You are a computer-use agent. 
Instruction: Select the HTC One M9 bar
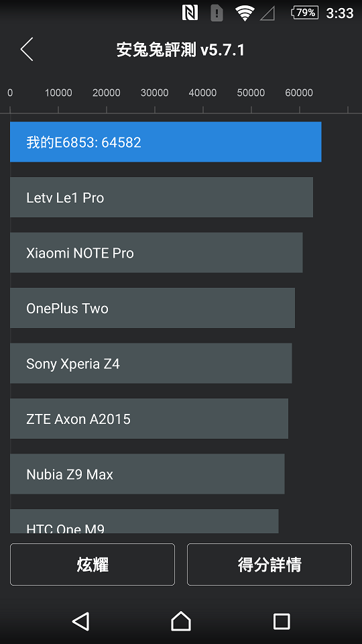[x=144, y=521]
